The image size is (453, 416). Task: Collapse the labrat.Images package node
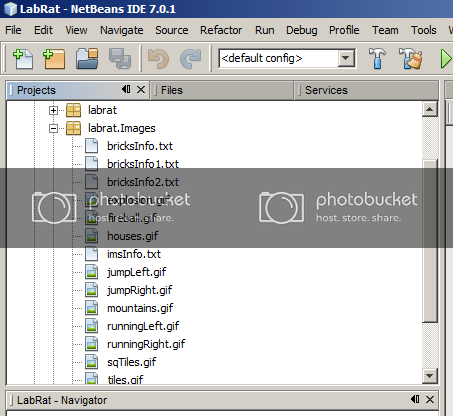53,128
